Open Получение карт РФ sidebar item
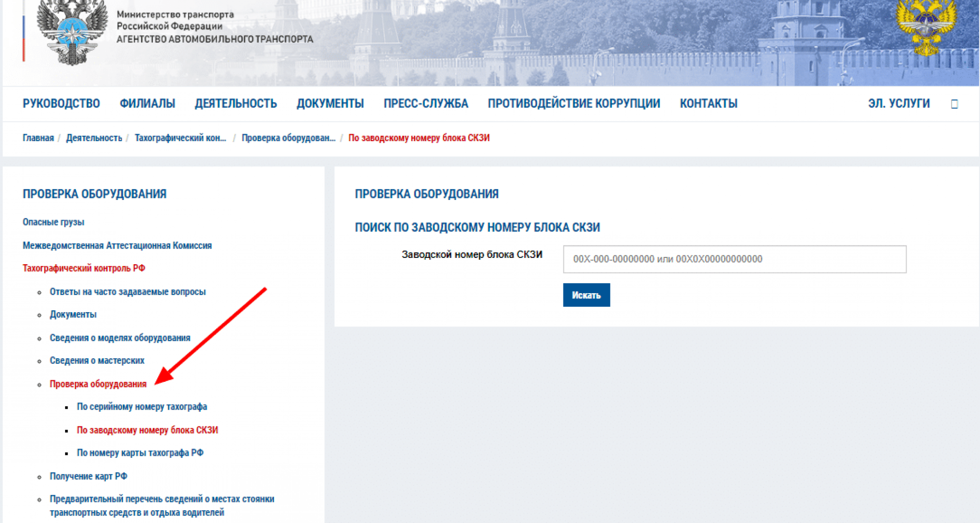The height and width of the screenshot is (523, 980). [88, 476]
